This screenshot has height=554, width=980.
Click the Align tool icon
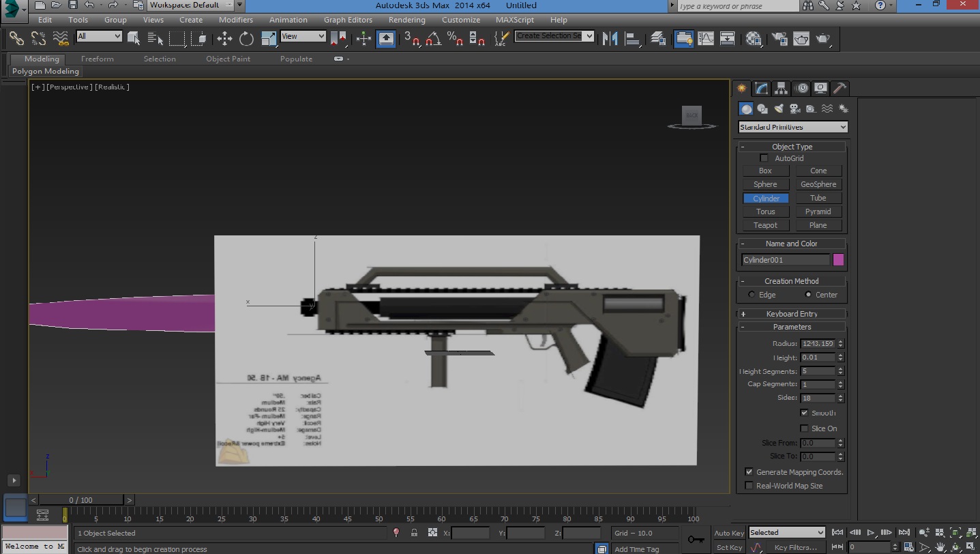(x=632, y=38)
